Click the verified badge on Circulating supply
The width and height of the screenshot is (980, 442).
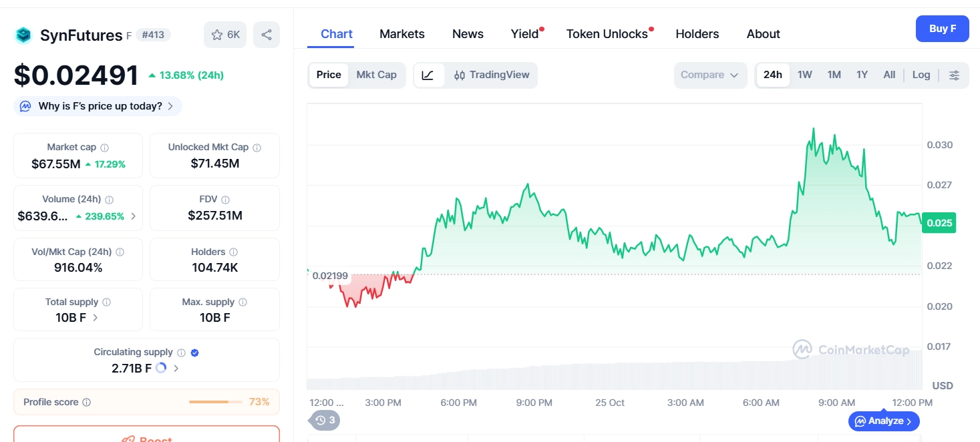(194, 352)
